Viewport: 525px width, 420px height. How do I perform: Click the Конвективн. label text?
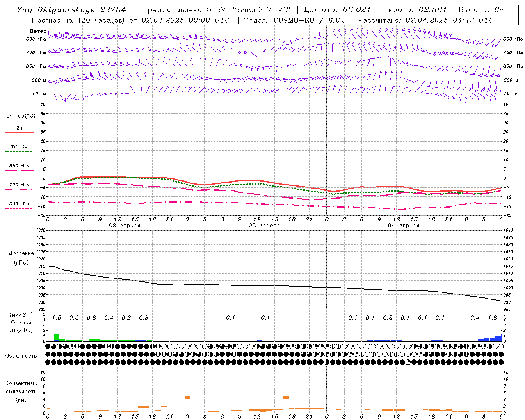coord(21,383)
